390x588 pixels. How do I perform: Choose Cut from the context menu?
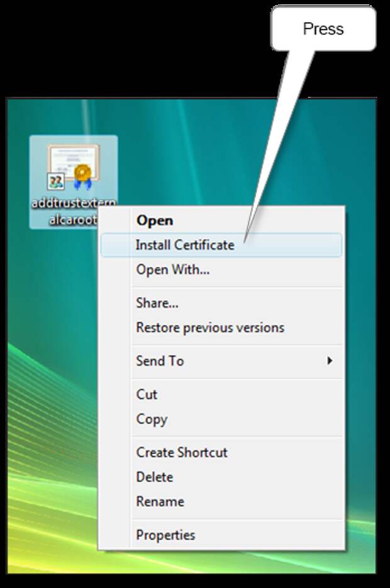tap(221, 394)
